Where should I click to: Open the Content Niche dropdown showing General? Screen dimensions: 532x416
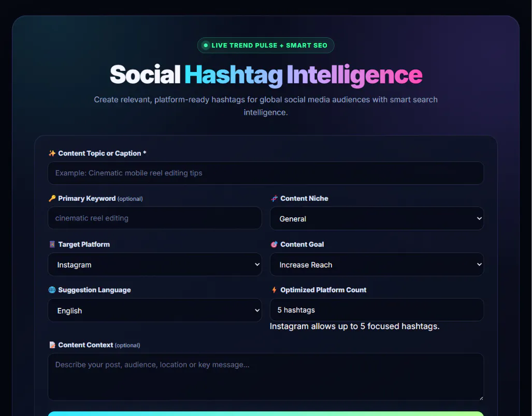[377, 218]
